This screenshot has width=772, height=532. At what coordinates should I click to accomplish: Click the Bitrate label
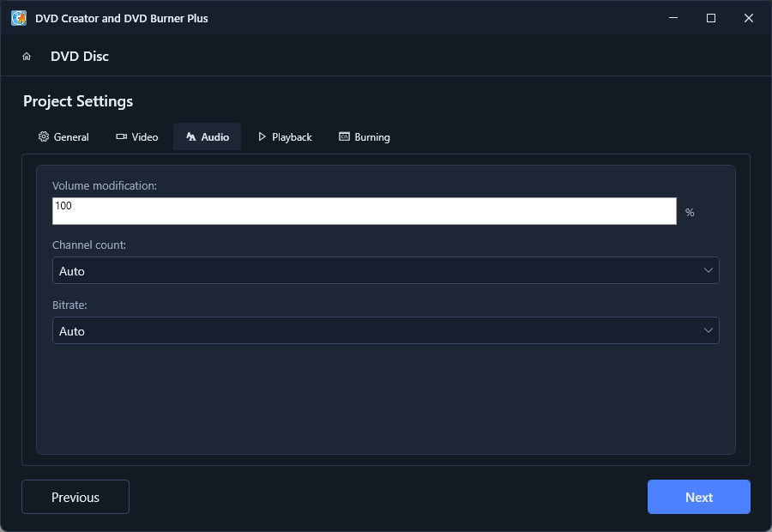click(69, 305)
